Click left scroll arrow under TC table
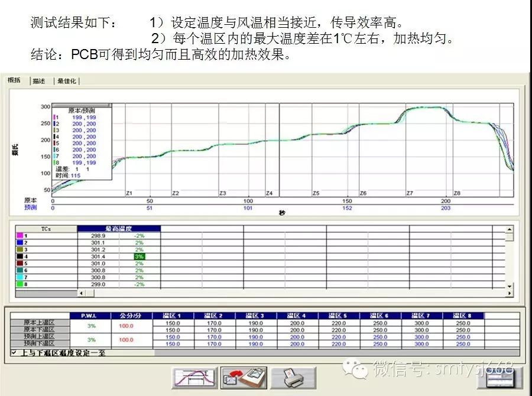 82,293
